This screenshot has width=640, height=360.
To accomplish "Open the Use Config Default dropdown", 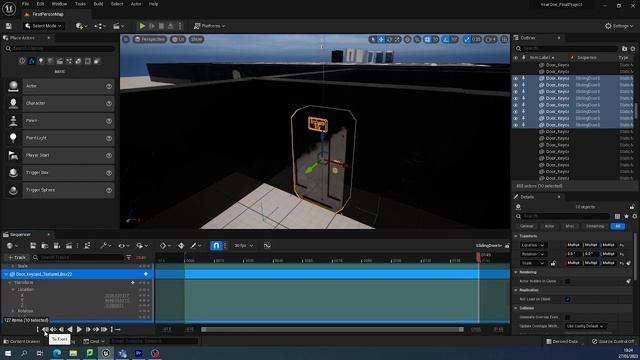I will tap(586, 326).
